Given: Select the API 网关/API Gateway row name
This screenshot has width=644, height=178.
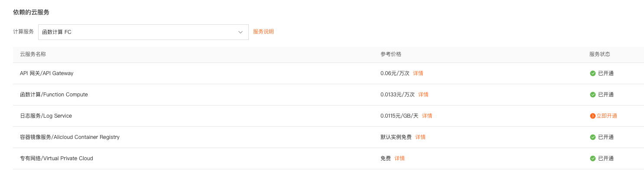Looking at the screenshot, I should [47, 73].
